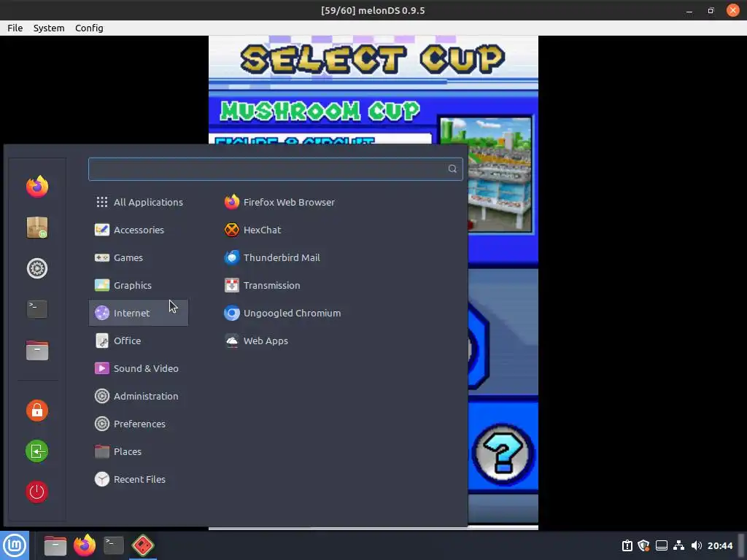This screenshot has width=747, height=560.
Task: Open the Recent Files category
Action: 139,479
